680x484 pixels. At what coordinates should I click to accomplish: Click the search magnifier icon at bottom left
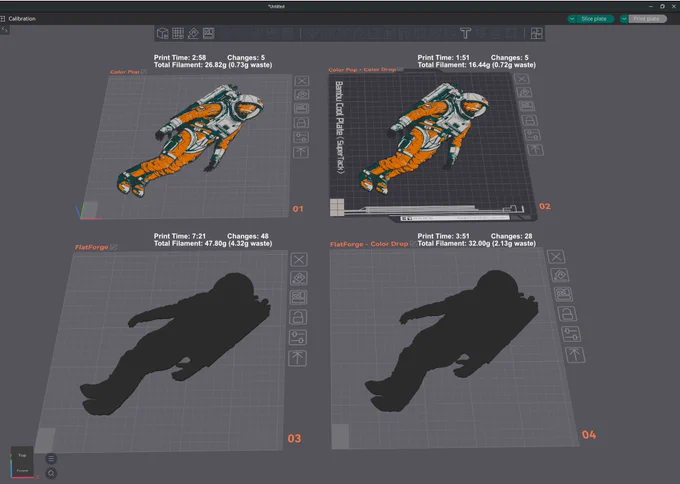[51, 473]
